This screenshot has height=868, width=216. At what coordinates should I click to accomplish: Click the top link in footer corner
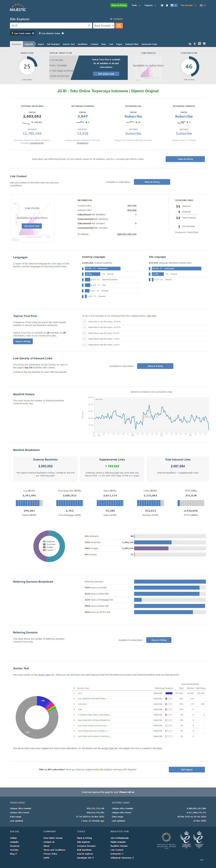(x=202, y=860)
